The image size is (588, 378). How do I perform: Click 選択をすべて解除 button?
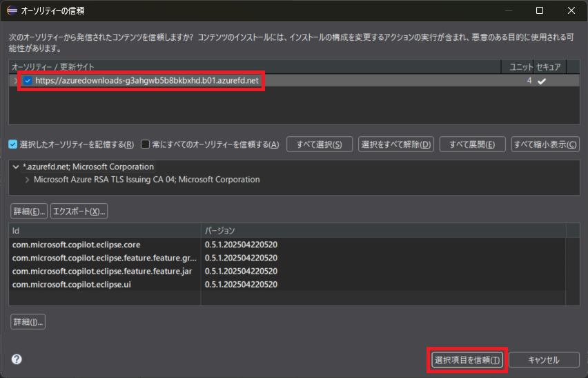coord(396,144)
